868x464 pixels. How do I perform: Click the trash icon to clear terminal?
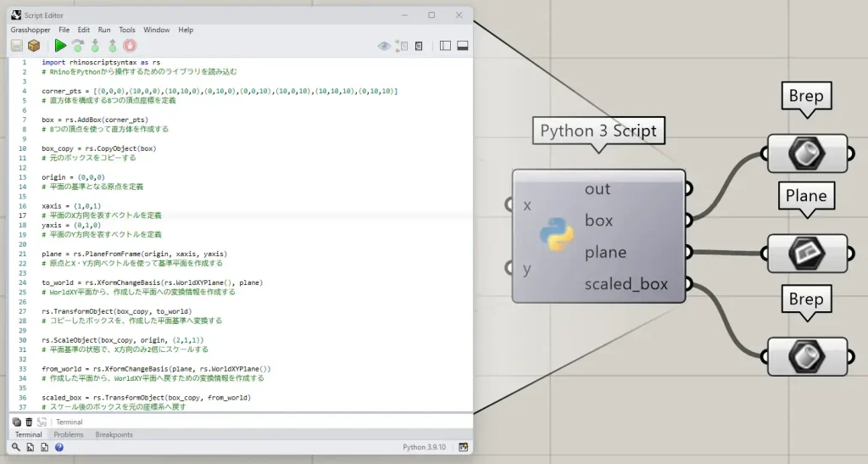(x=29, y=422)
